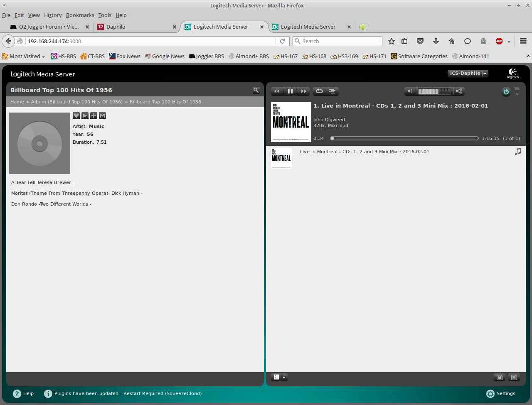Open search in the Billboard album panel
The width and height of the screenshot is (532, 405).
point(256,90)
